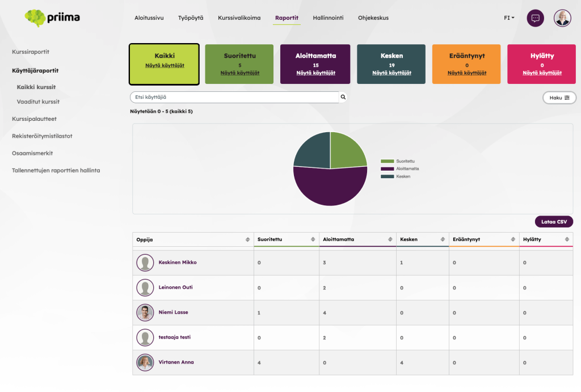Sort by the Oppija column arrows

(x=247, y=239)
